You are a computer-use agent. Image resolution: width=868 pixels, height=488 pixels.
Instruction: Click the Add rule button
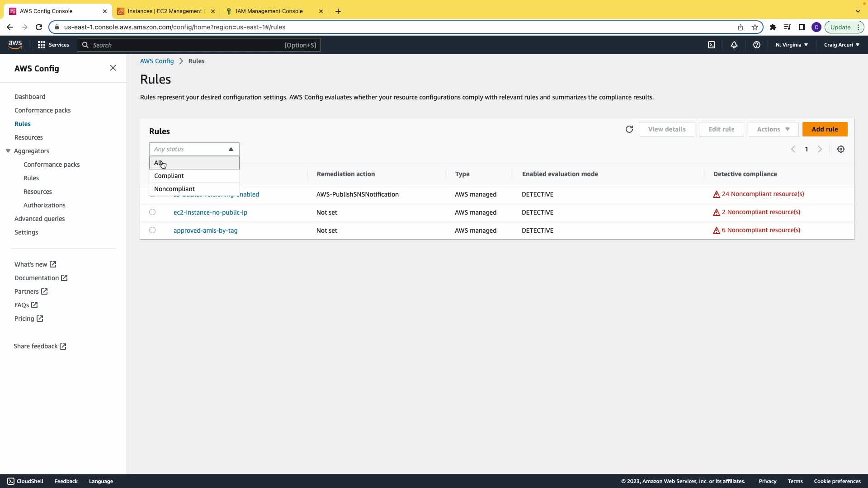(x=824, y=129)
